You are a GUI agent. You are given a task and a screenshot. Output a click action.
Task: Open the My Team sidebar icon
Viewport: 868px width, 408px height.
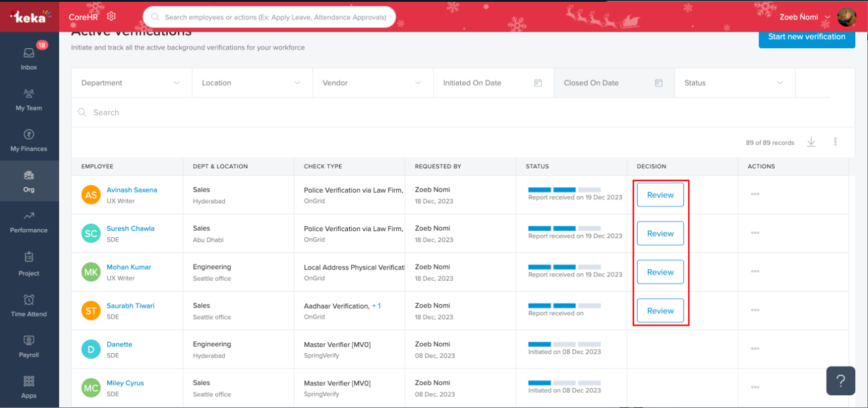(29, 94)
